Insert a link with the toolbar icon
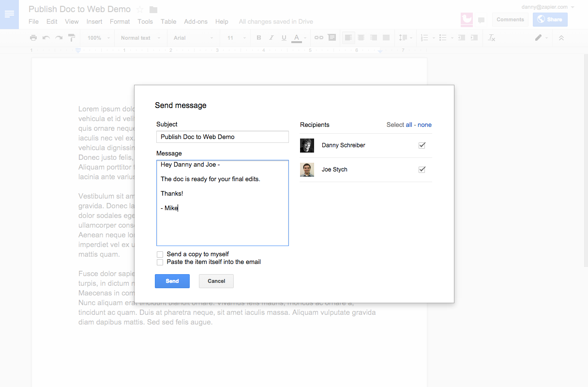The image size is (588, 387). click(x=318, y=38)
